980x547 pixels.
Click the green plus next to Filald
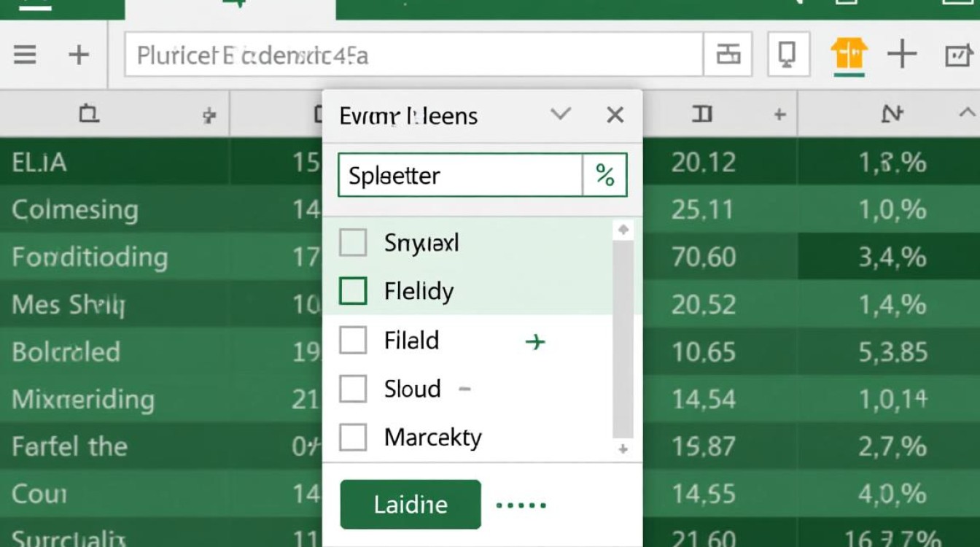click(535, 341)
